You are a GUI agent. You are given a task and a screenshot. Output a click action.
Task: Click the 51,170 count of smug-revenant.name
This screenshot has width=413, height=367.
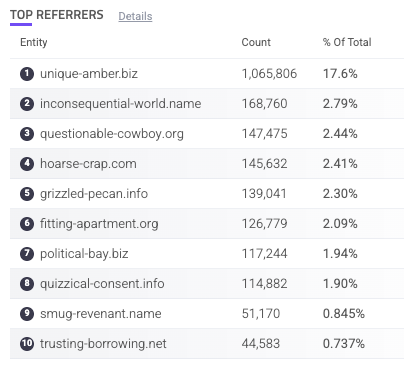(x=261, y=314)
